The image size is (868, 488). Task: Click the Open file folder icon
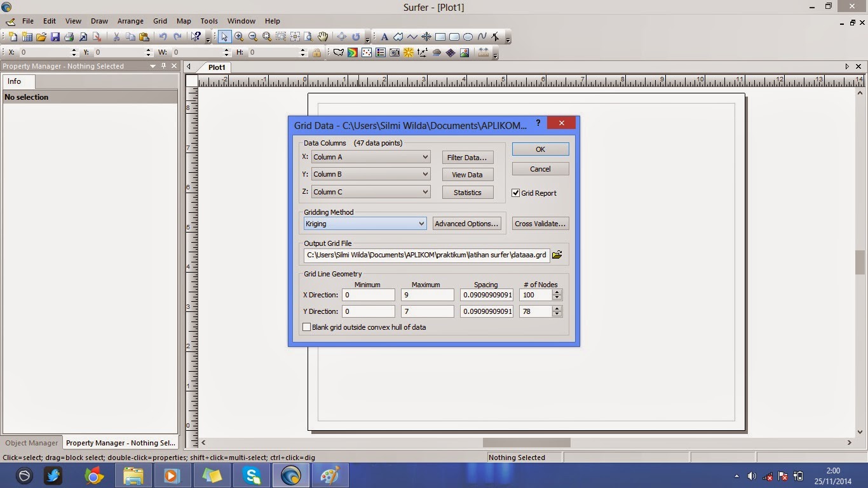(41, 37)
